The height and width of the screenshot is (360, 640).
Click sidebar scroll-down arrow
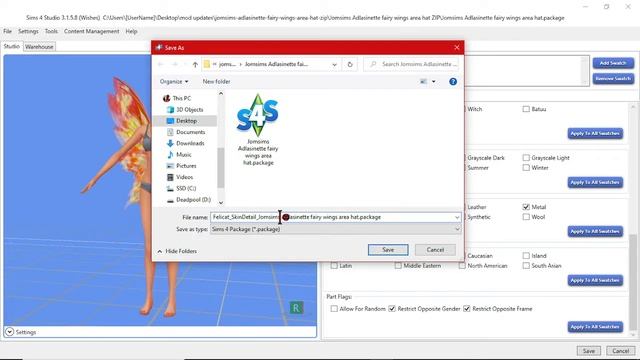221,202
